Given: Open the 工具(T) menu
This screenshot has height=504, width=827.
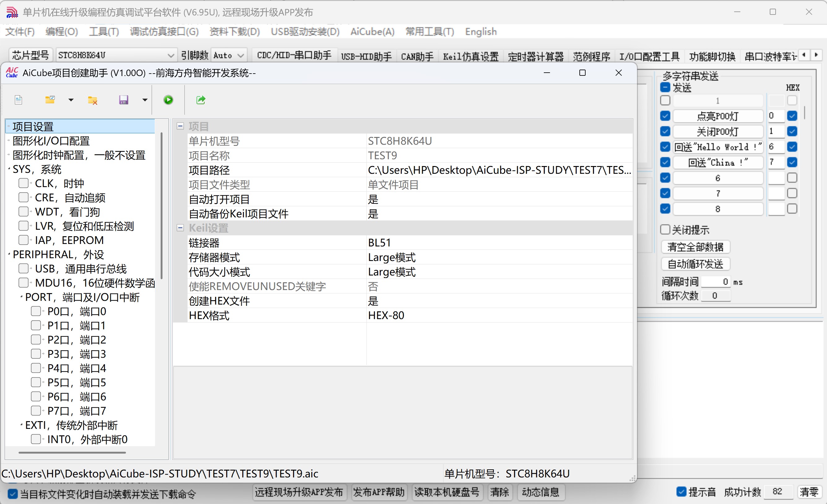Looking at the screenshot, I should tap(104, 32).
